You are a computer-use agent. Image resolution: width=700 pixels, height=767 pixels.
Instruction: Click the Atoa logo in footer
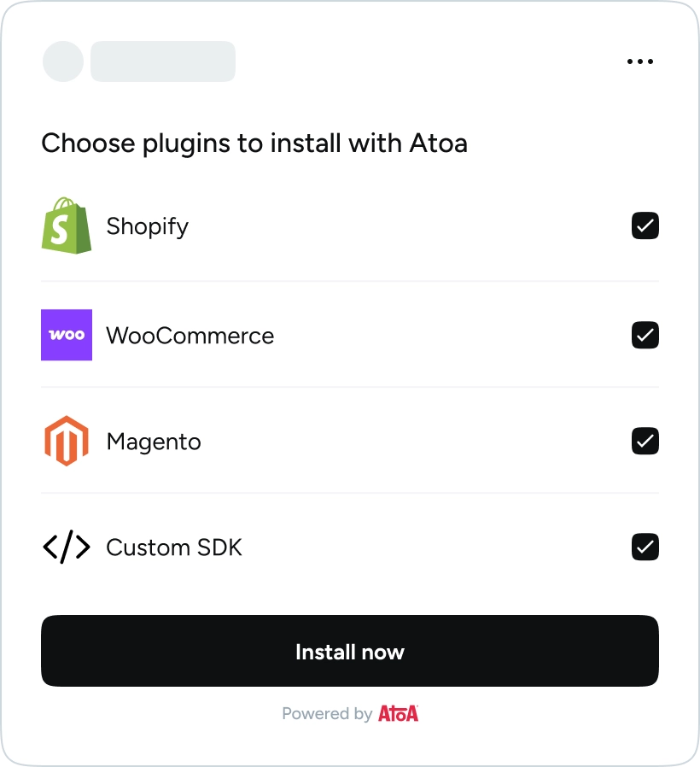398,713
